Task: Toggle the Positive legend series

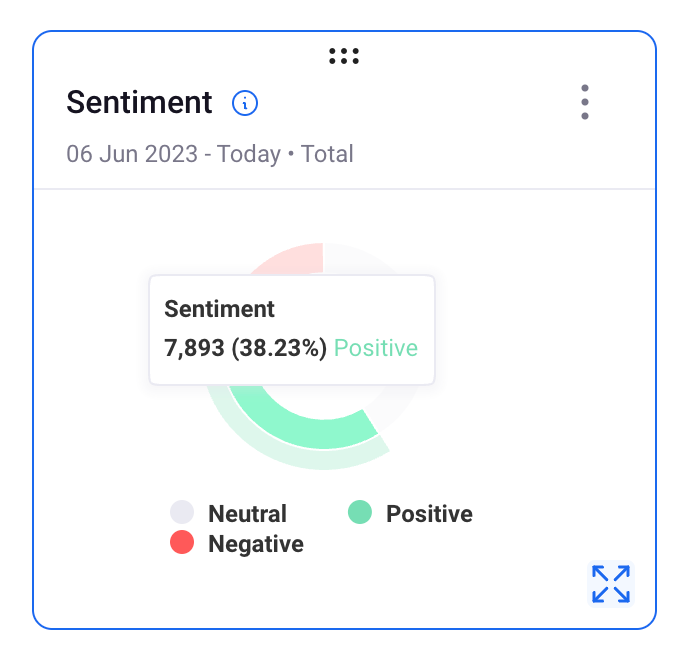Action: point(410,513)
